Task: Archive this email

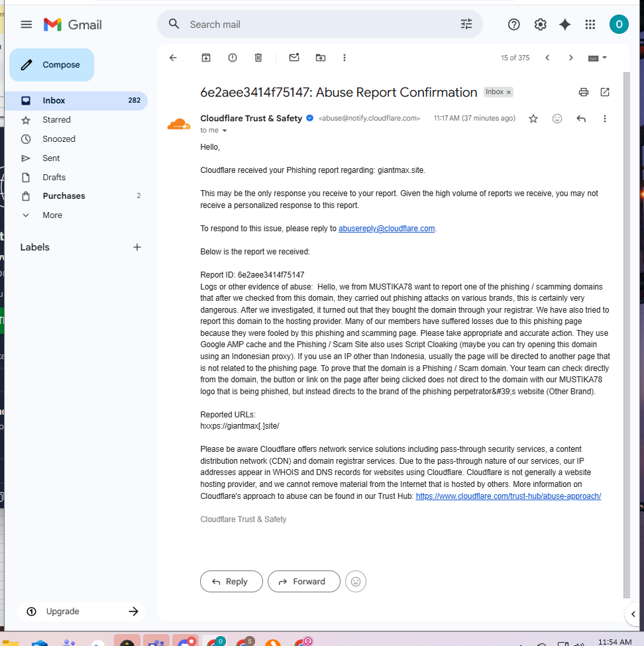Action: pyautogui.click(x=206, y=58)
